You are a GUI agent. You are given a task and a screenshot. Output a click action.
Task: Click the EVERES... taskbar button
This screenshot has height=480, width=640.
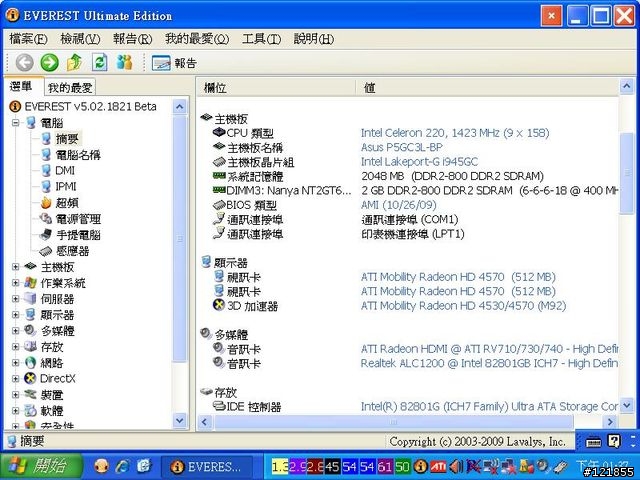(x=207, y=467)
